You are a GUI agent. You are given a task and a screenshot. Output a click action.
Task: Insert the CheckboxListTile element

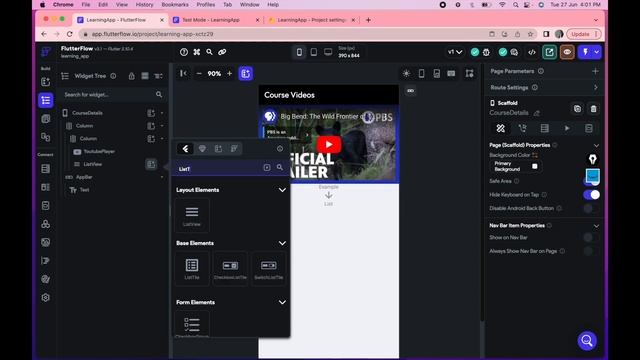click(x=230, y=269)
